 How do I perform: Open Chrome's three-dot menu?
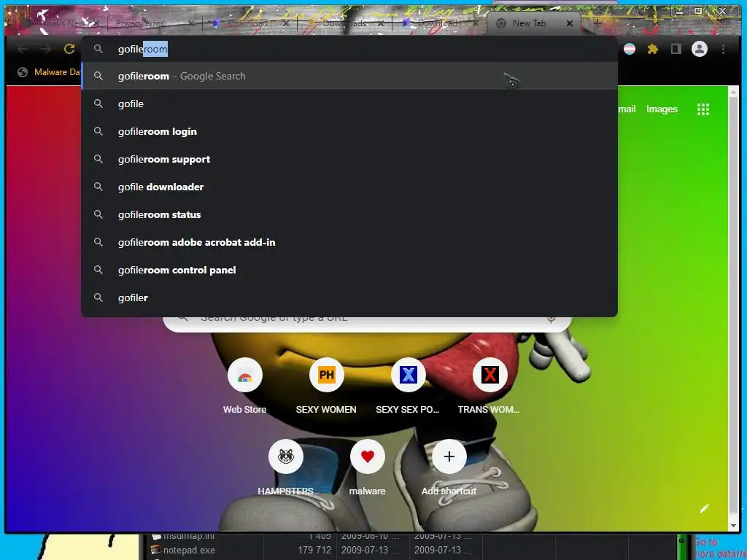[723, 49]
